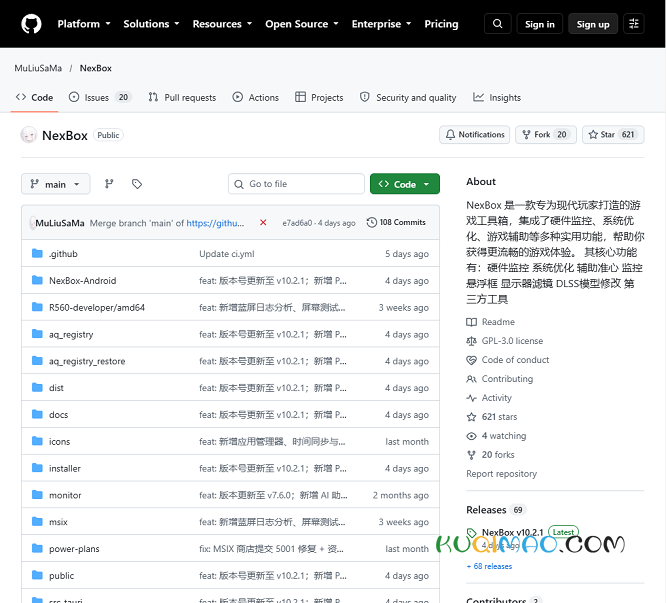Expand the Platform menu

(x=84, y=24)
